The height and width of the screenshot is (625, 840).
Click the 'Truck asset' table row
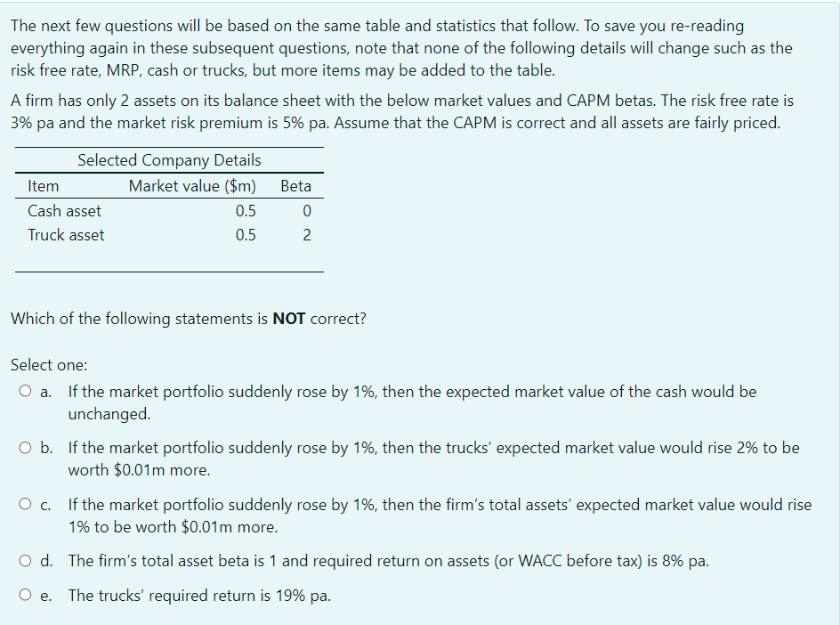click(66, 235)
